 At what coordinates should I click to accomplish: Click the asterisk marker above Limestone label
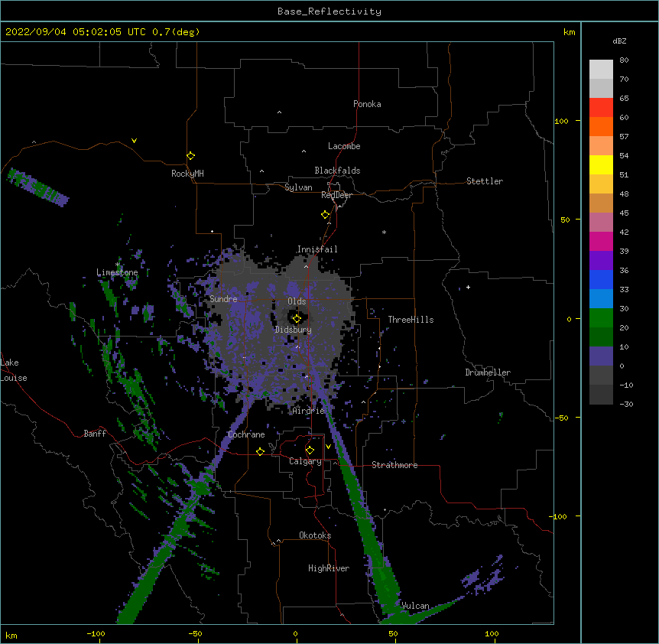pyautogui.click(x=118, y=265)
